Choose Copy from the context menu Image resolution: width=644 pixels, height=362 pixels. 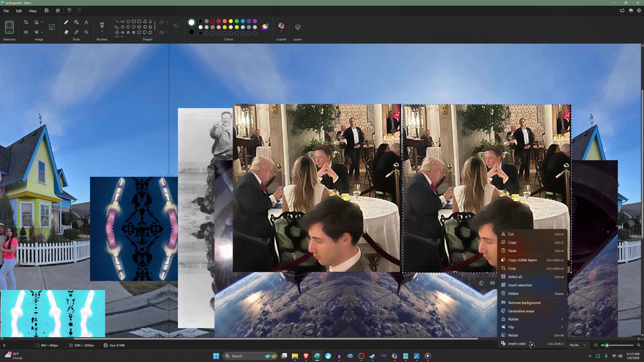click(x=532, y=242)
